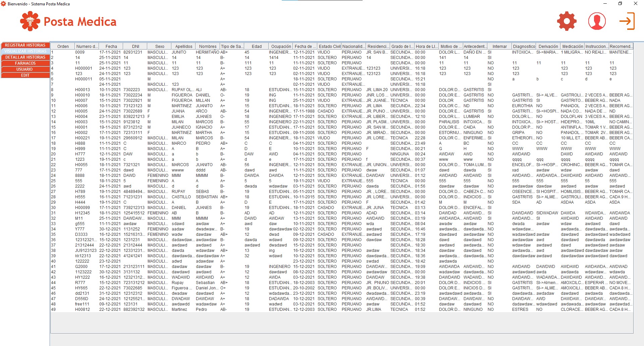Select the JUANECO surname cell
Screen dimensions: 644x346
[183, 127]
